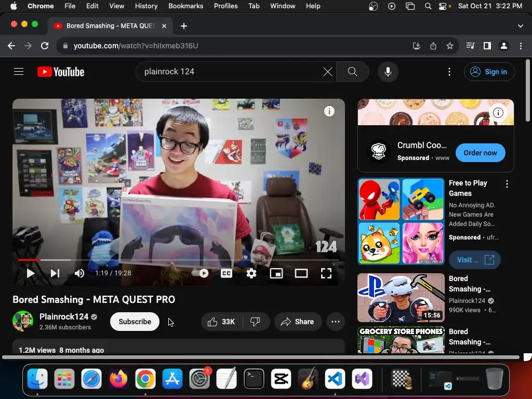Image resolution: width=532 pixels, height=399 pixels.
Task: Mute the video volume
Action: (79, 273)
